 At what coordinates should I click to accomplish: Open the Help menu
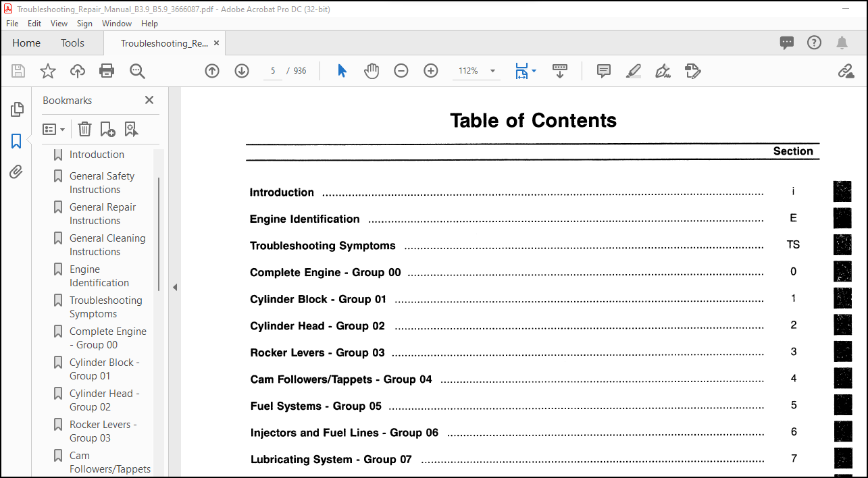point(149,23)
